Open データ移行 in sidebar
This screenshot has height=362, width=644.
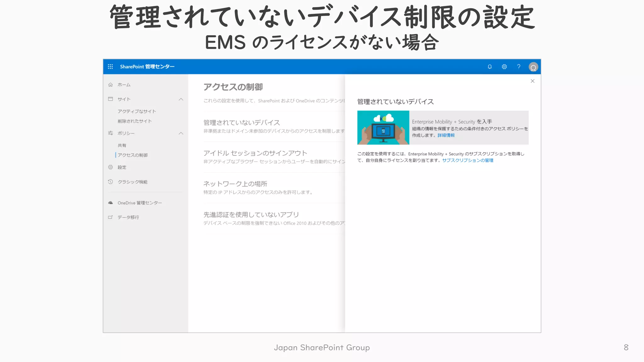point(128,217)
